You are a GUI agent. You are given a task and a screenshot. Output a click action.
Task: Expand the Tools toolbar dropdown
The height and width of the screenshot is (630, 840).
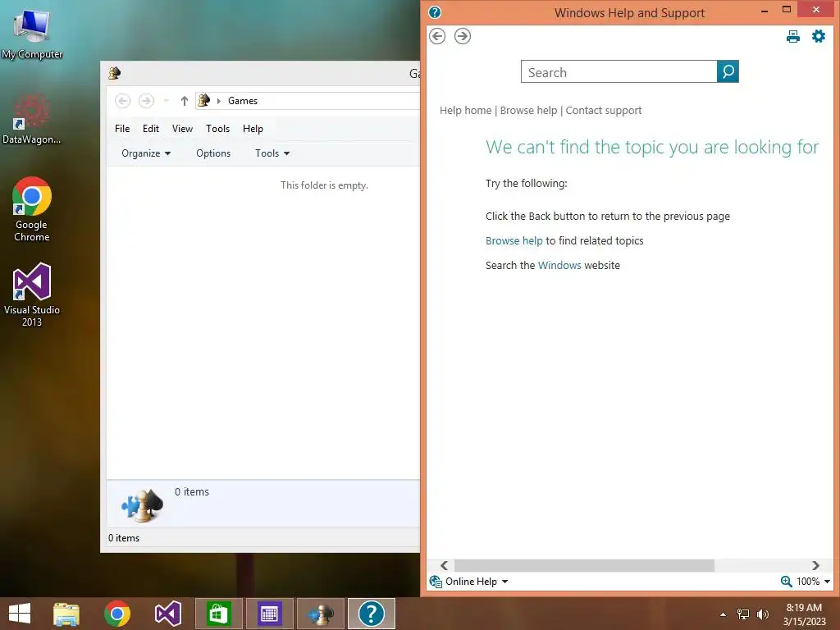pyautogui.click(x=272, y=153)
